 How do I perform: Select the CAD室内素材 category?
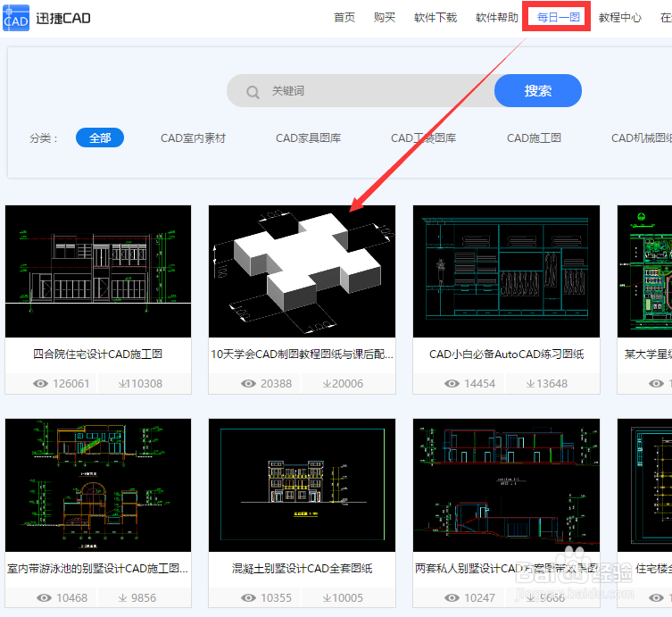tap(193, 138)
